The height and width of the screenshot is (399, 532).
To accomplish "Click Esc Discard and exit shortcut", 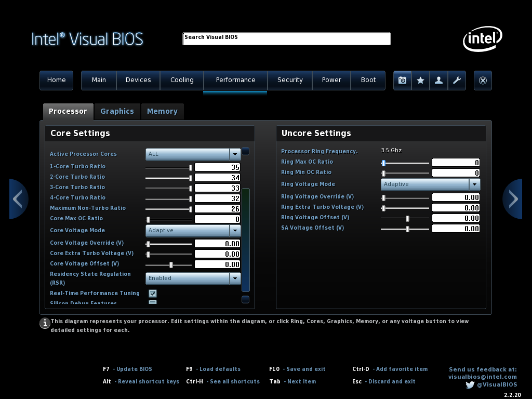I will 384,382.
